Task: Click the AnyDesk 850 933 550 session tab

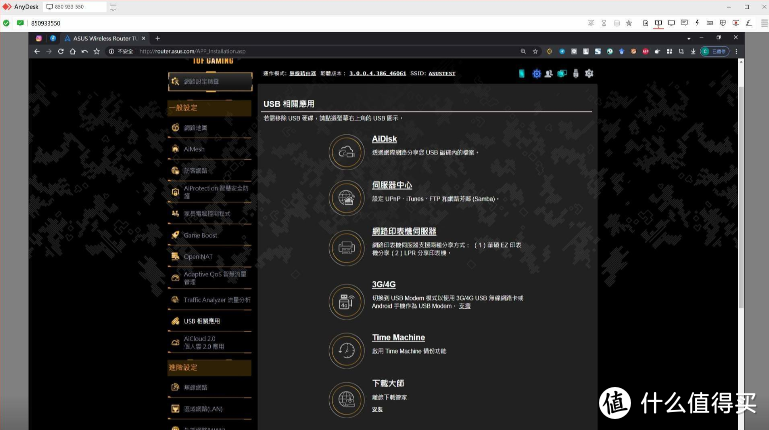Action: pos(75,7)
